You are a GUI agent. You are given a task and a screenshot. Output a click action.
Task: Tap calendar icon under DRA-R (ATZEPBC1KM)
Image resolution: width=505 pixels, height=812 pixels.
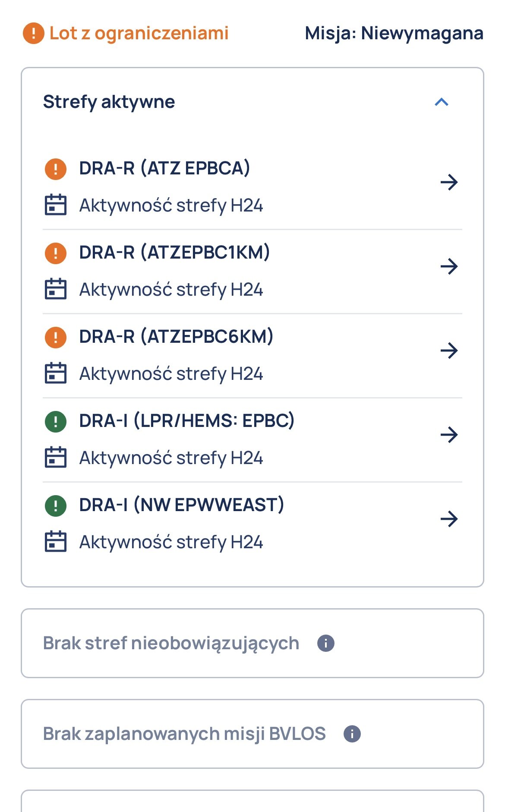coord(56,289)
